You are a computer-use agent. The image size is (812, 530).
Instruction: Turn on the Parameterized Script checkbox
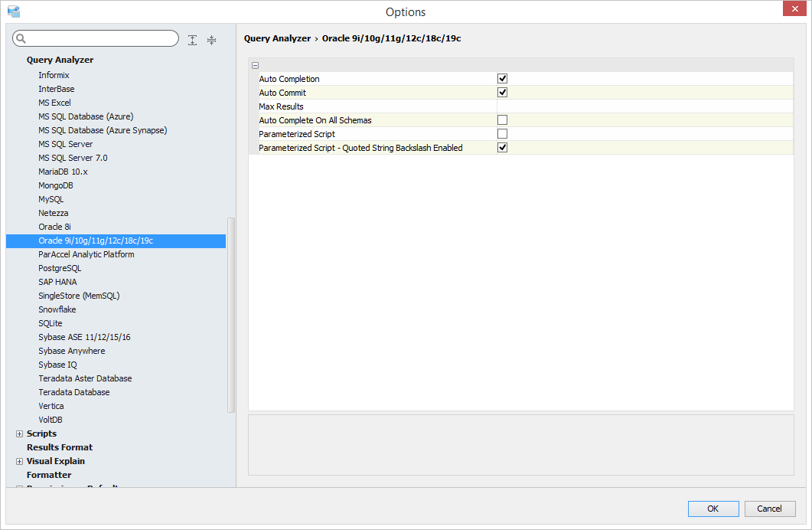503,133
